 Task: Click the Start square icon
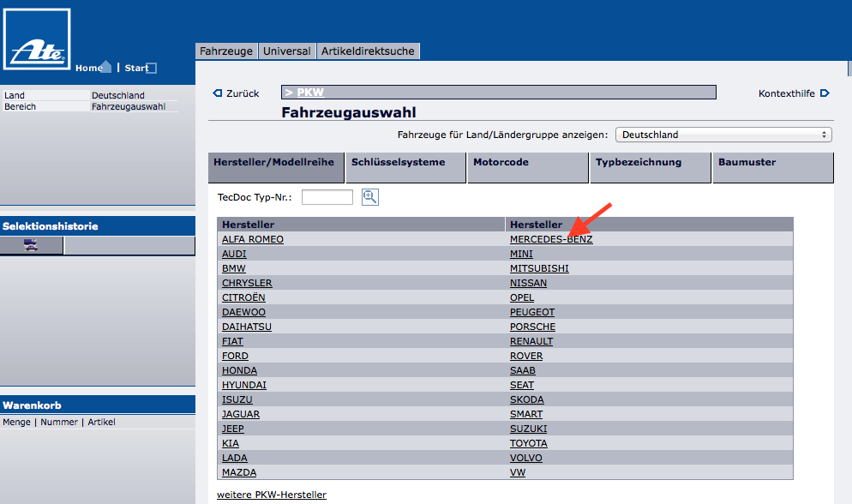point(152,69)
